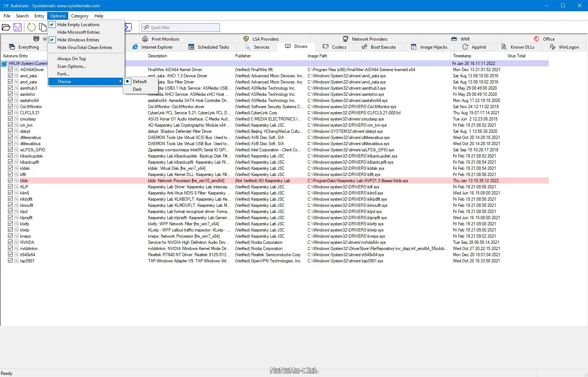The width and height of the screenshot is (588, 377).
Task: Click the file icon beside klids
Action: coord(17,180)
